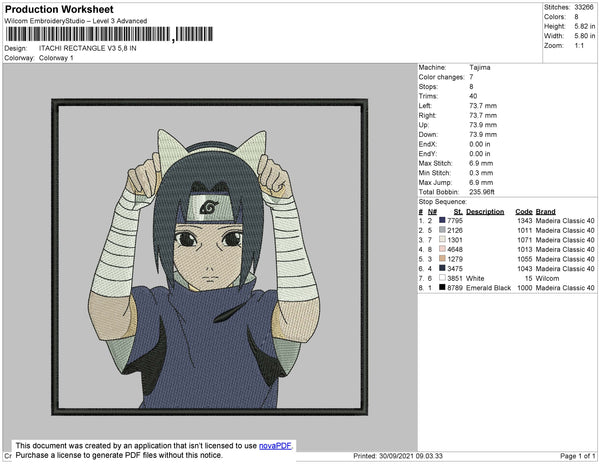The image size is (600, 464).
Task: Click the 'Page 1 of 1' footer text
Action: pyautogui.click(x=578, y=456)
